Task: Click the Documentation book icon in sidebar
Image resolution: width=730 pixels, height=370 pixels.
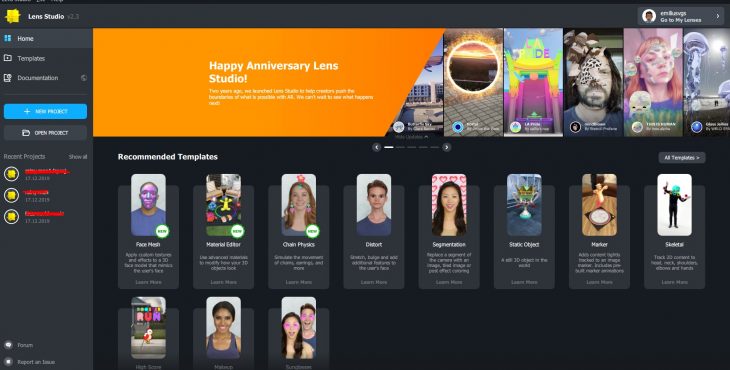Action: pyautogui.click(x=8, y=78)
